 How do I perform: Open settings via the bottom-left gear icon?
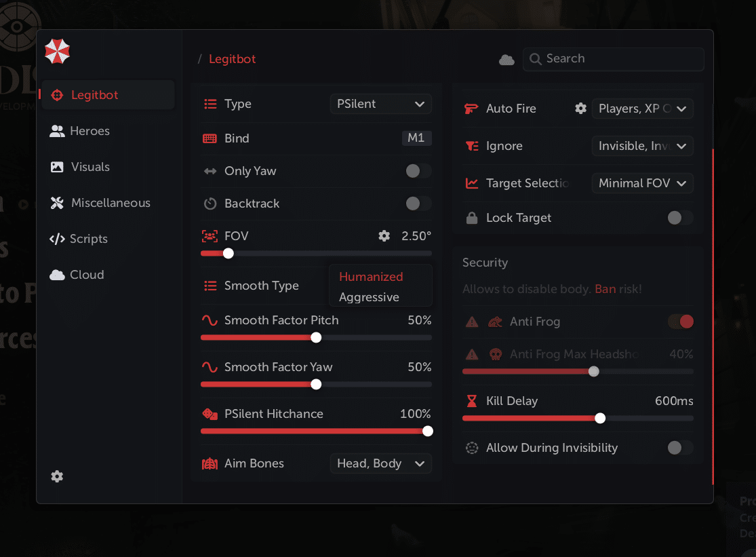[57, 476]
